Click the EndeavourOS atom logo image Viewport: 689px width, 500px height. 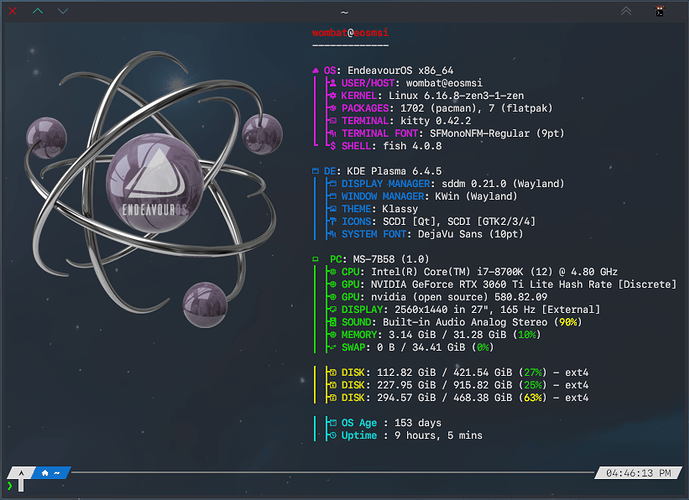(x=152, y=185)
